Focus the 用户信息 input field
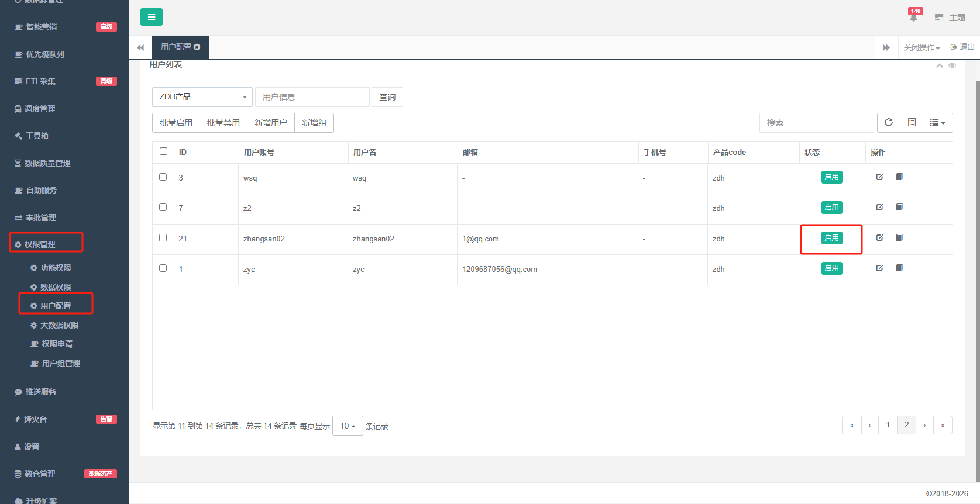Screen dimensions: 980x504 coord(312,97)
